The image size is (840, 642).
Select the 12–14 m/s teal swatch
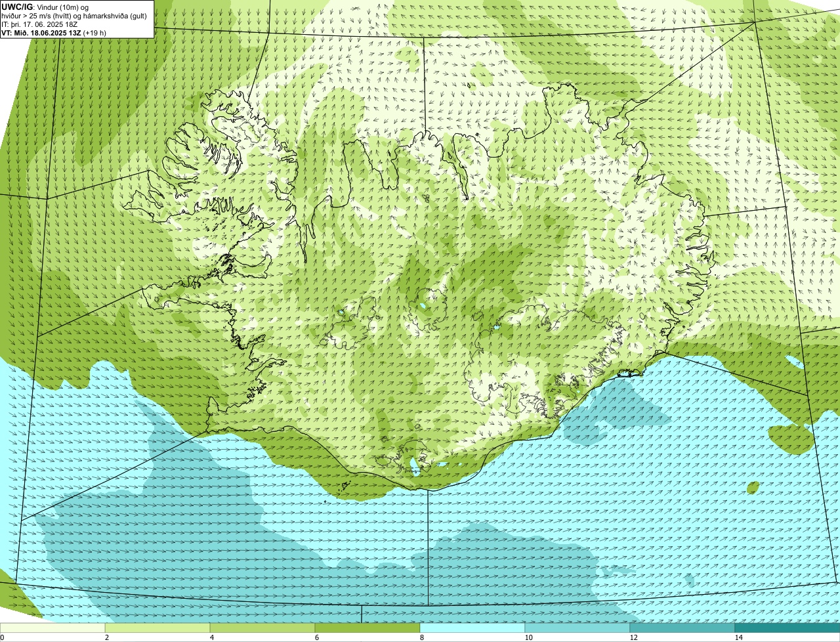pos(682,628)
